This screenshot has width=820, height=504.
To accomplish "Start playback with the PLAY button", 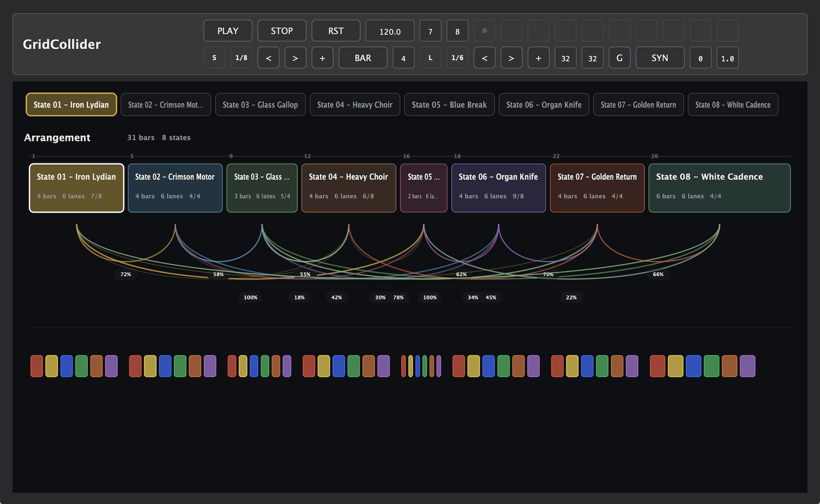I will click(228, 31).
